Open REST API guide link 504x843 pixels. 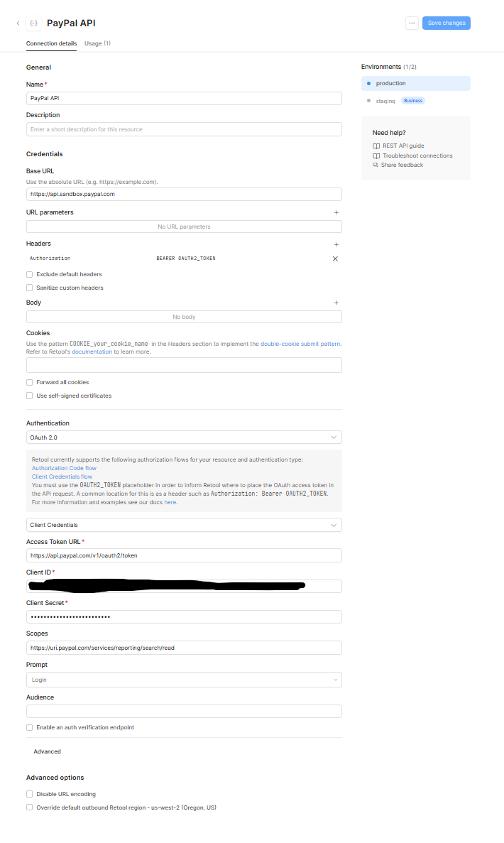point(403,146)
